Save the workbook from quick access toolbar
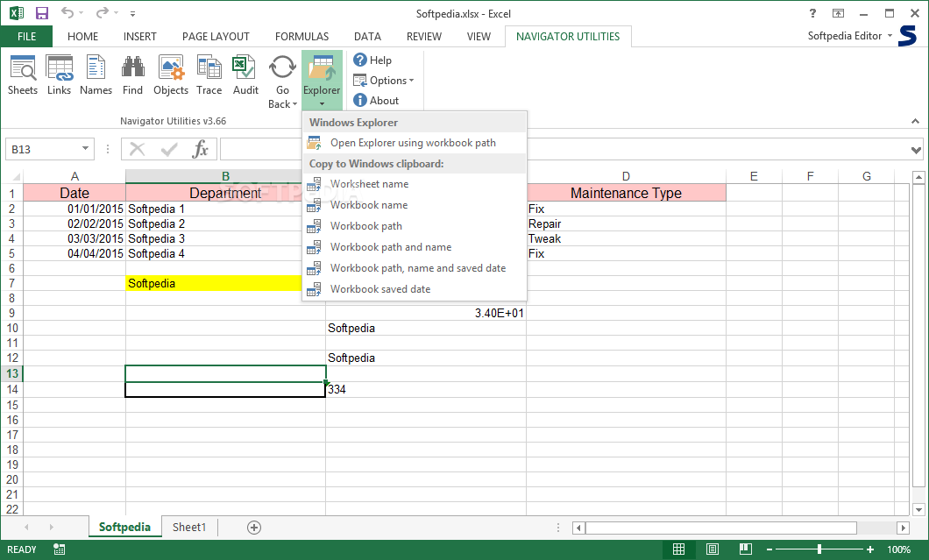929x560 pixels. (x=42, y=13)
